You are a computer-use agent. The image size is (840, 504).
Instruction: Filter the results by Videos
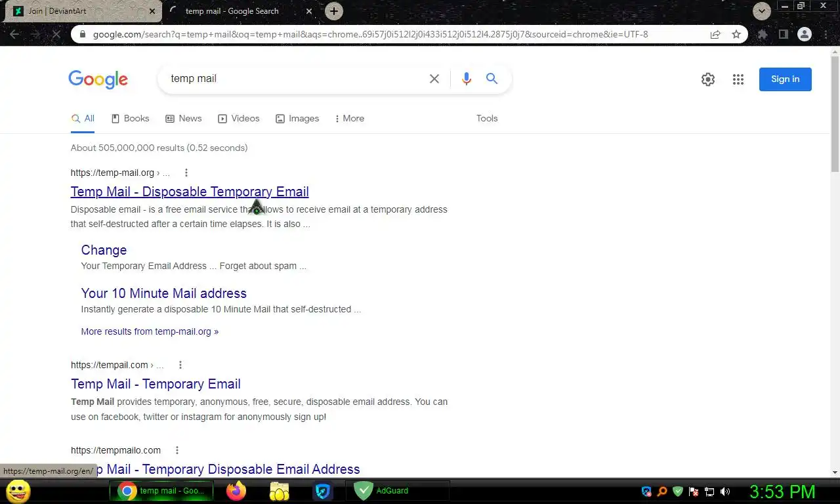click(239, 119)
